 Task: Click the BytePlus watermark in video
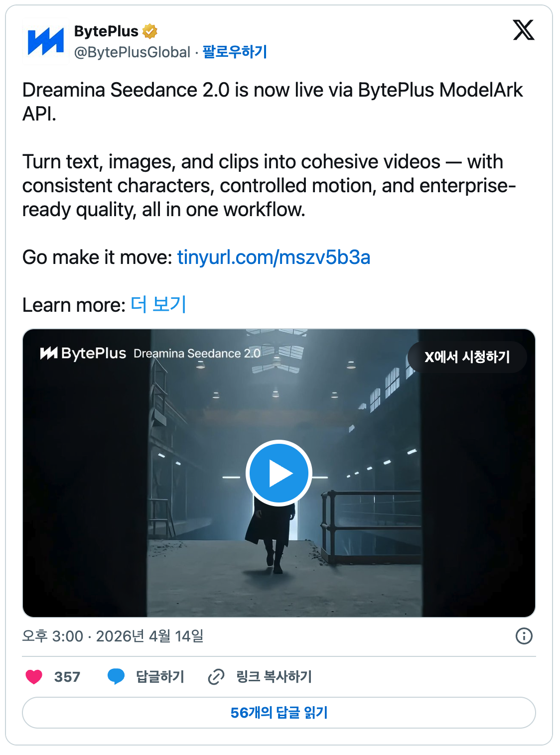pyautogui.click(x=83, y=354)
